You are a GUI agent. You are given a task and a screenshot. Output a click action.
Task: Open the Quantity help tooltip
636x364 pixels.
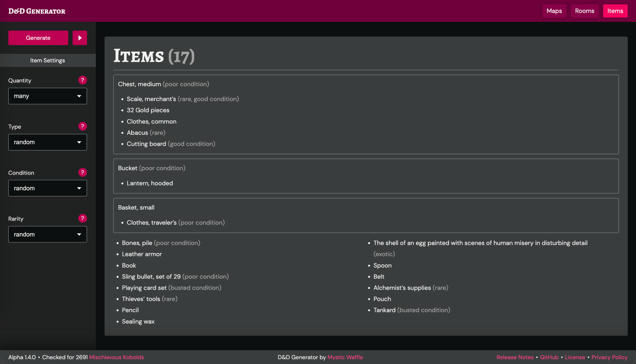(x=83, y=80)
